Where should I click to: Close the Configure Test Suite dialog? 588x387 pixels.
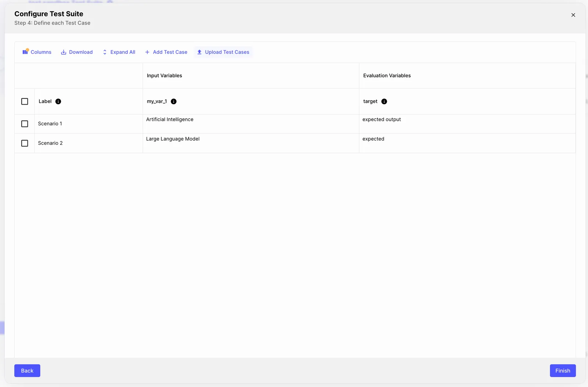coord(573,15)
